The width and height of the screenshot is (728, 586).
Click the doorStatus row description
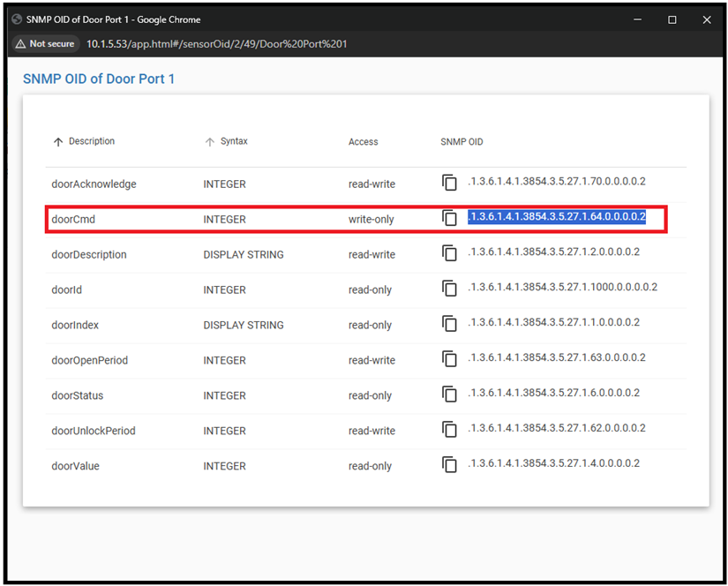tap(78, 395)
